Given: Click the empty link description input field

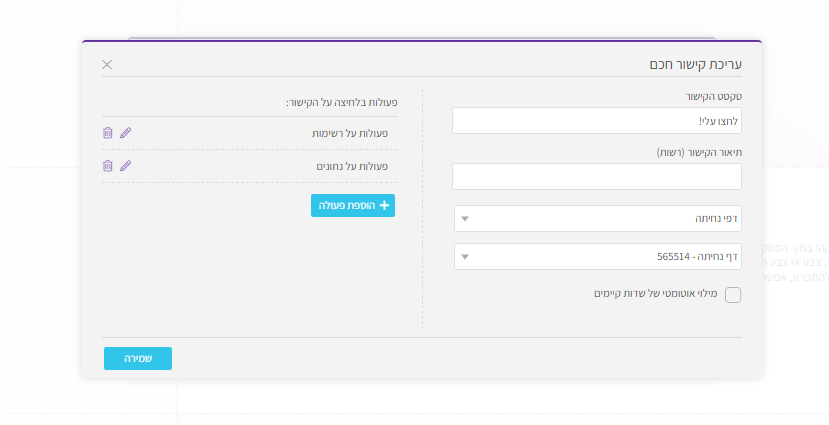Looking at the screenshot, I should tap(597, 177).
